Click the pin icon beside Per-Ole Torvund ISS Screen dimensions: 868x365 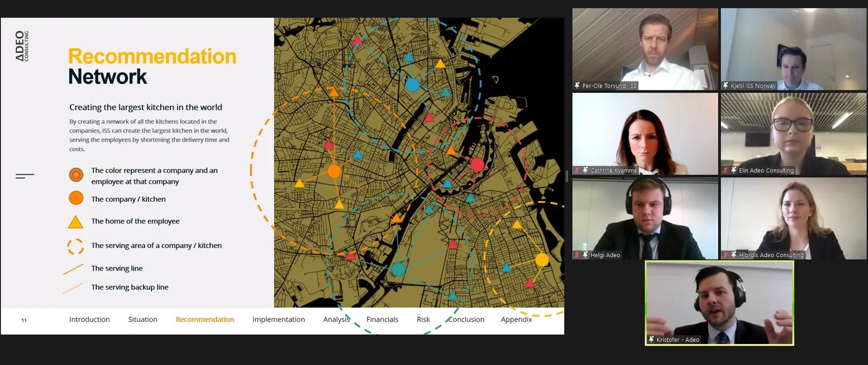[577, 86]
